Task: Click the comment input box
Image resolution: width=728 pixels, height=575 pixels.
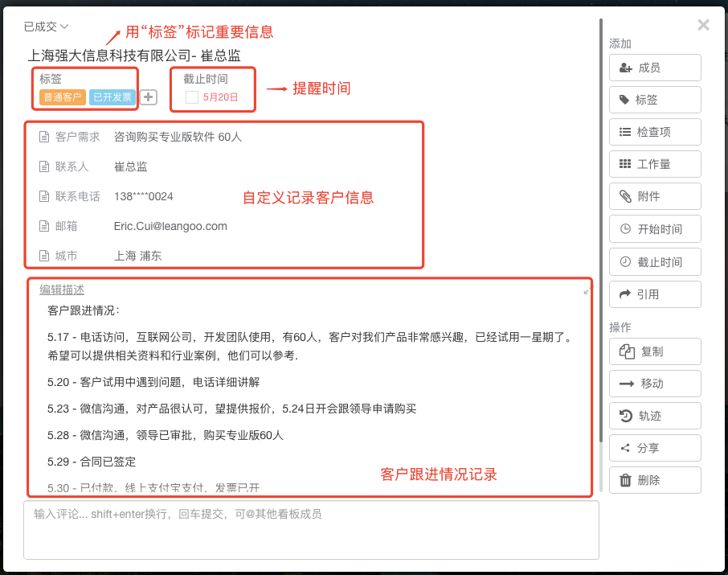Action: (311, 529)
